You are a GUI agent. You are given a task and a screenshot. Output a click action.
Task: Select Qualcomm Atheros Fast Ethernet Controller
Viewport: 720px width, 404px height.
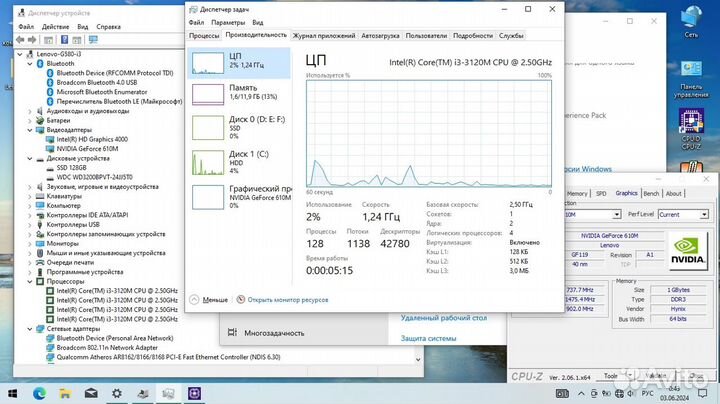[x=168, y=357]
